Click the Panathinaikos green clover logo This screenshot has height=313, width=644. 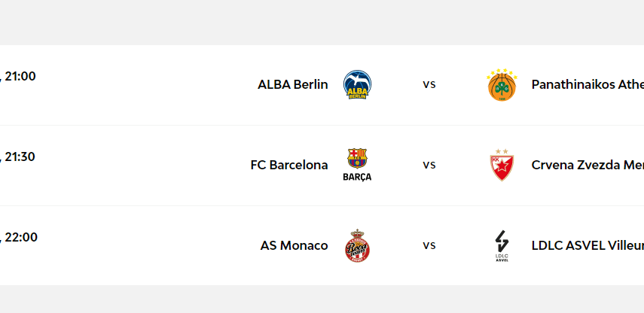(502, 85)
